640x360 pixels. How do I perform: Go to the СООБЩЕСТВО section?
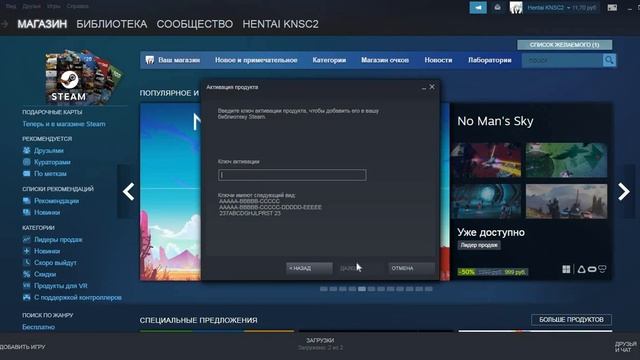tap(195, 24)
